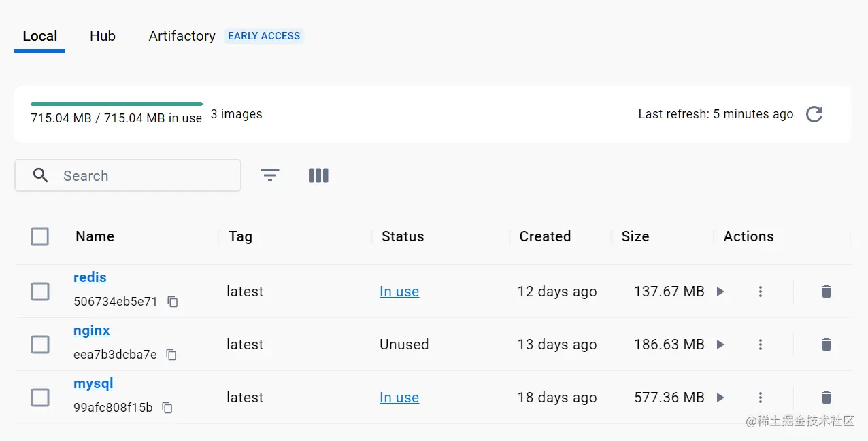Copy the nginx image ID
This screenshot has width=868, height=441.
point(171,355)
